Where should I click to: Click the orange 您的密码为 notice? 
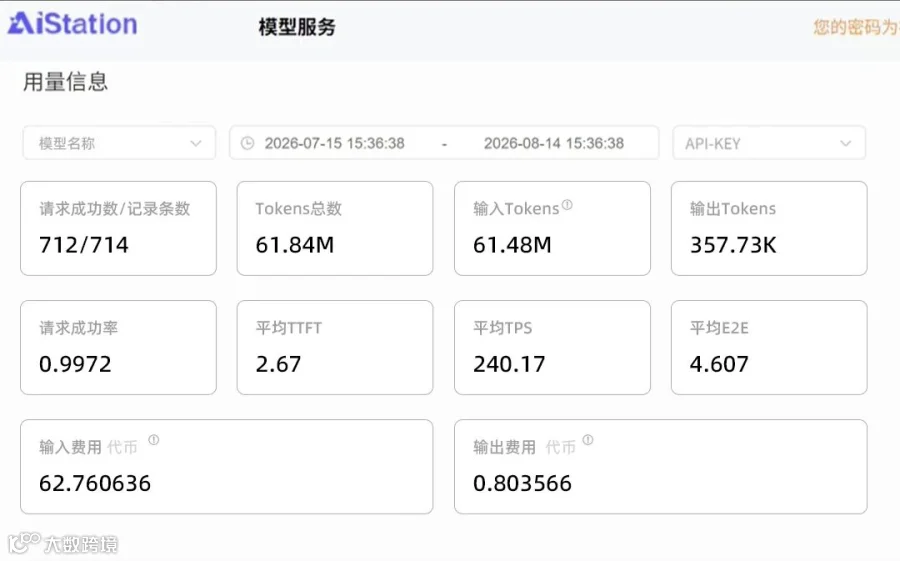(856, 27)
